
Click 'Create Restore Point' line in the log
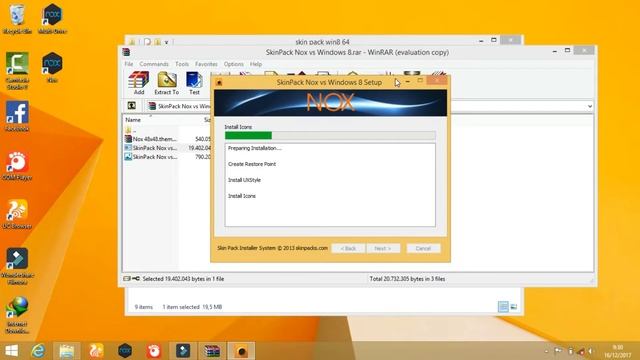click(x=252, y=164)
